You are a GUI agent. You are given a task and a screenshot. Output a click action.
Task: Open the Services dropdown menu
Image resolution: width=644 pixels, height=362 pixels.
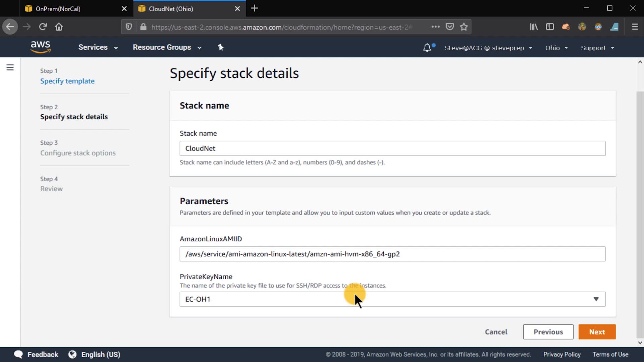point(98,47)
